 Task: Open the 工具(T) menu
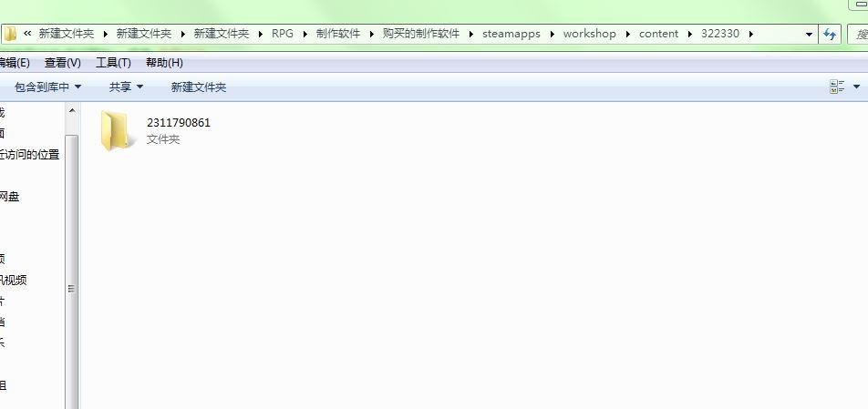pyautogui.click(x=113, y=63)
